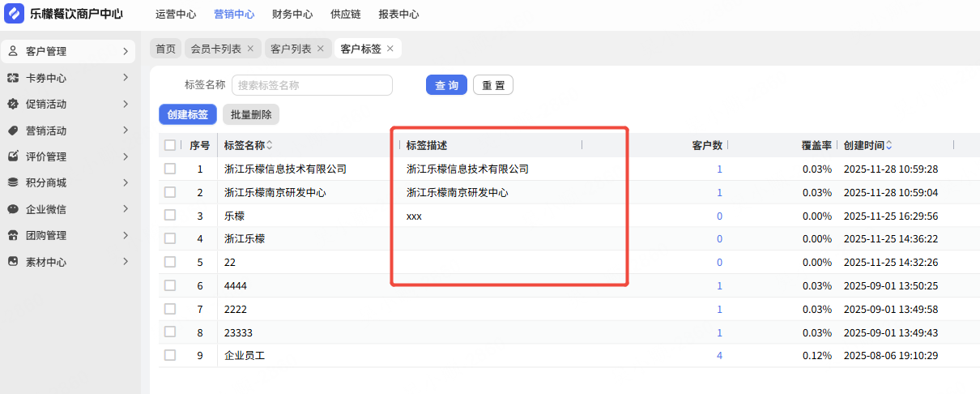Switch to the 客户列表 tab
The height and width of the screenshot is (394, 980).
point(291,49)
